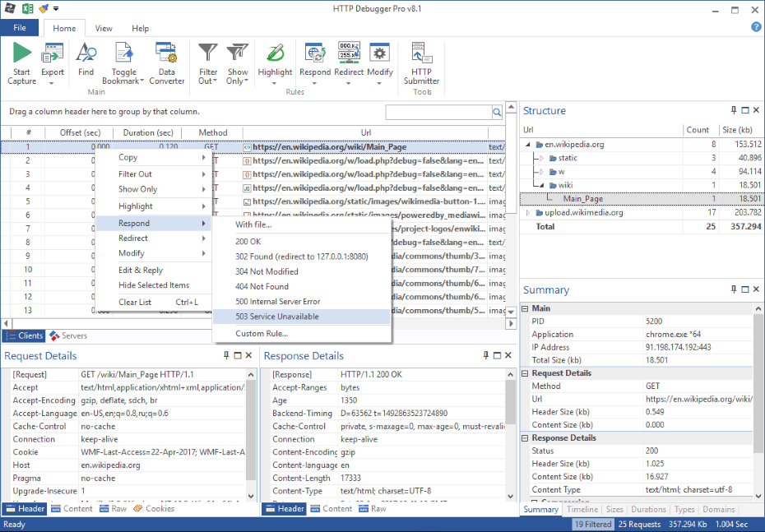The height and width of the screenshot is (532, 765).
Task: Click the Respond rule icon
Action: 315,53
